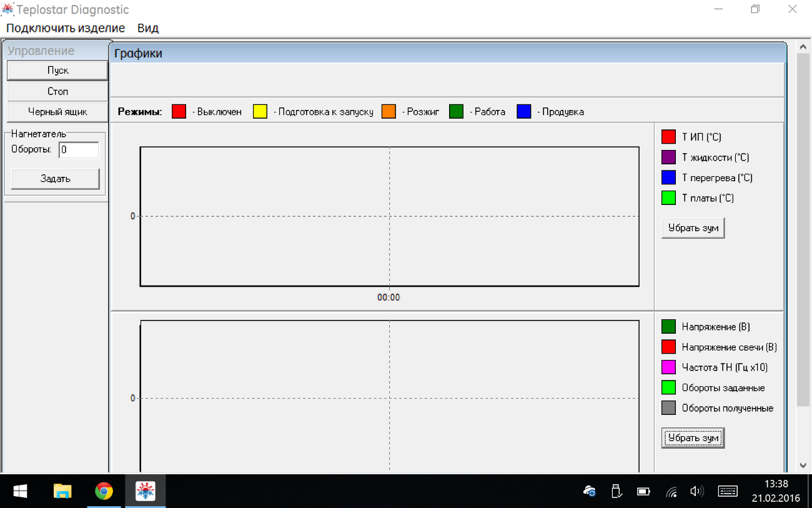The width and height of the screenshot is (812, 508).
Task: Click the cloud sync tray icon
Action: (589, 492)
